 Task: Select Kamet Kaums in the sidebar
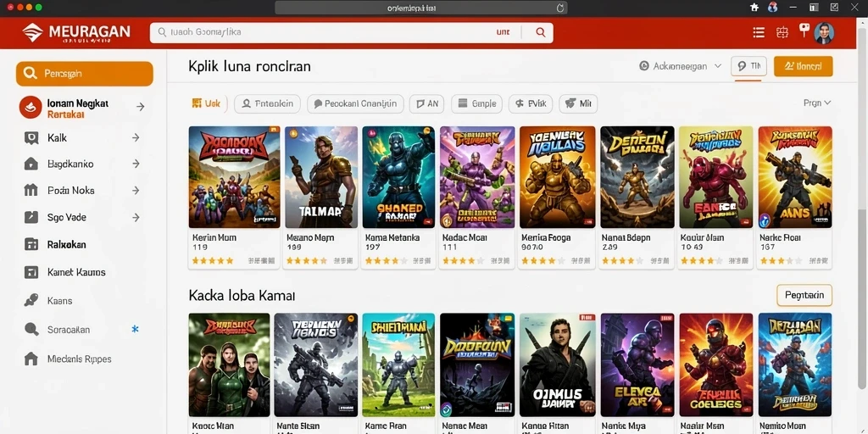(76, 272)
